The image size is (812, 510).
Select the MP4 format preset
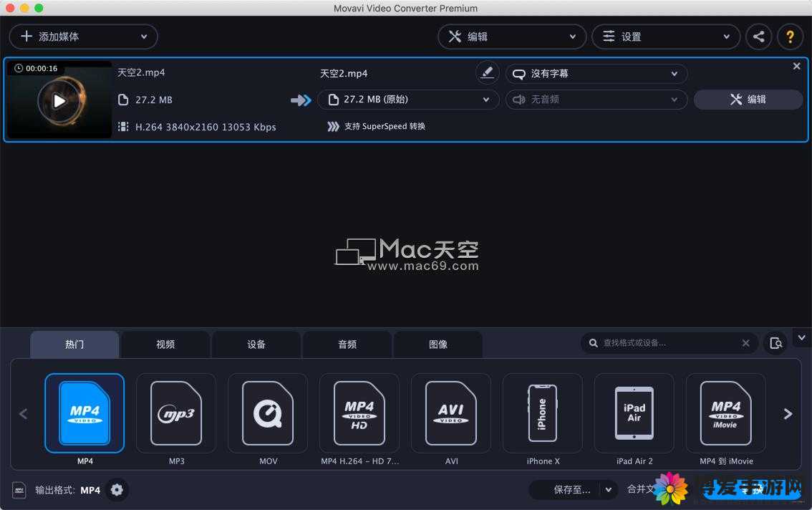[85, 413]
